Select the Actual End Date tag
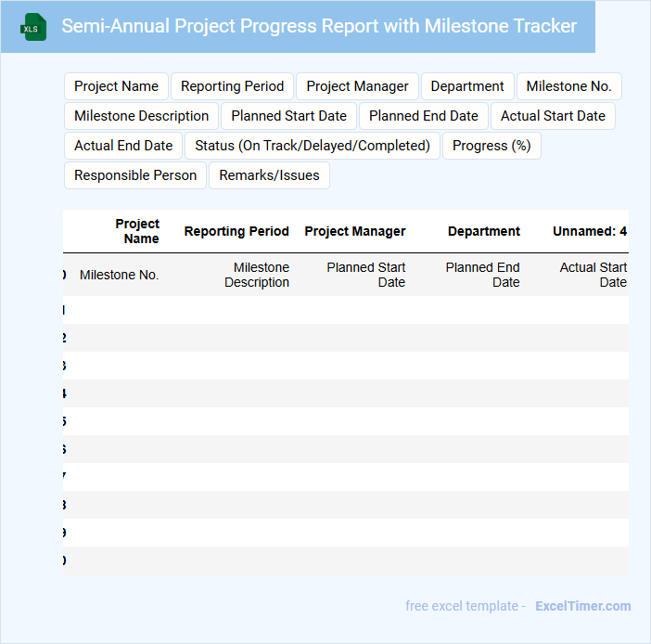651x644 pixels. (x=123, y=146)
